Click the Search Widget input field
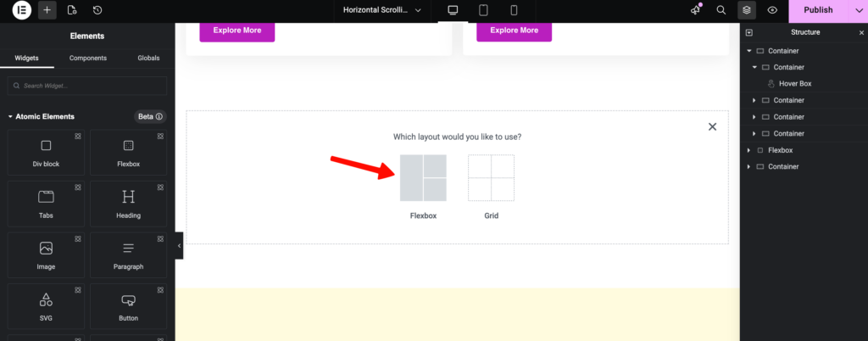Viewport: 868px width, 341px height. 87,86
